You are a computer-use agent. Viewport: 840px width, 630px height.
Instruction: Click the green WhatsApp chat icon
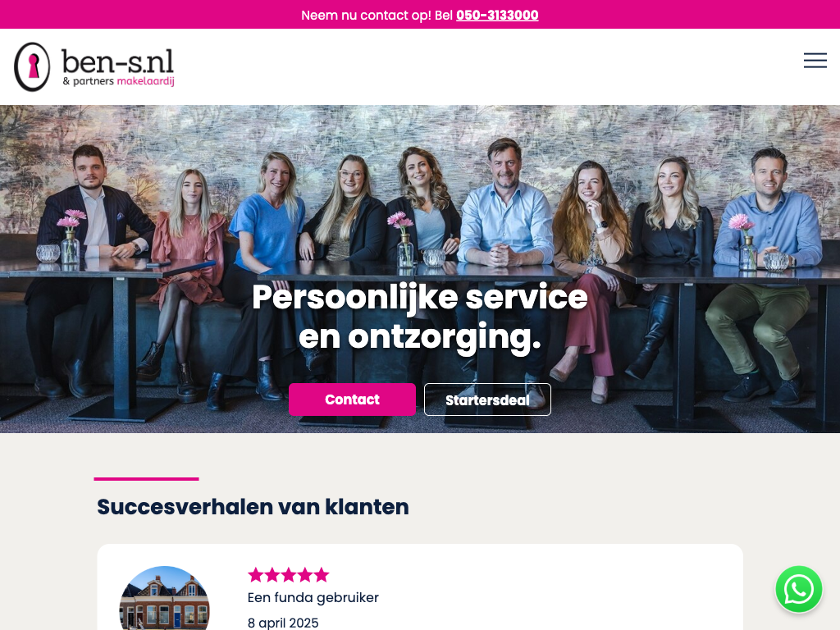[799, 589]
